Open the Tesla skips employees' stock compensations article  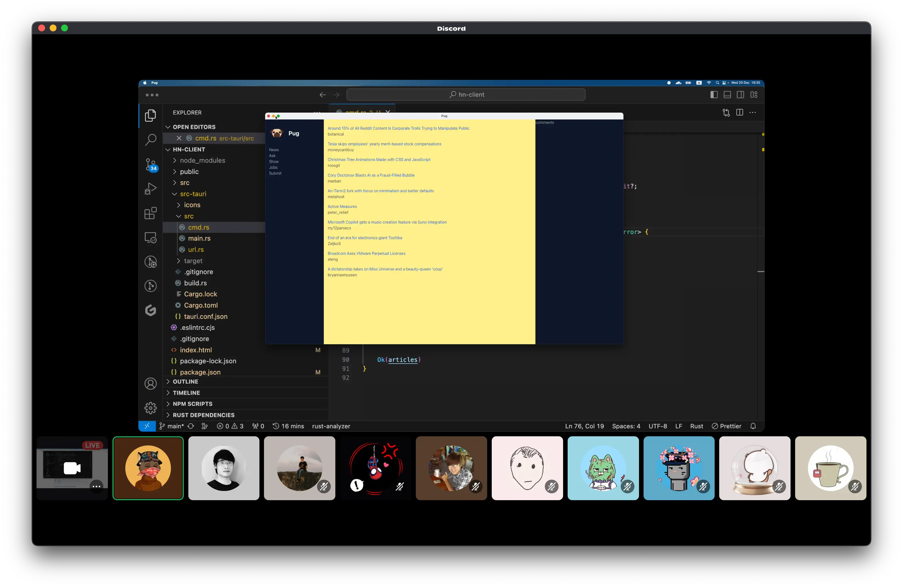[x=384, y=144]
